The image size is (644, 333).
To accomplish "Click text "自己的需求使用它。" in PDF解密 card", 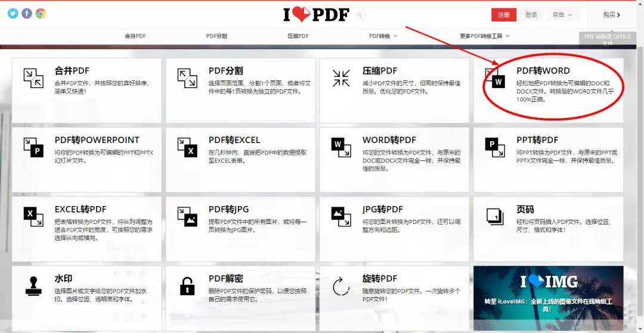I will 233,300.
